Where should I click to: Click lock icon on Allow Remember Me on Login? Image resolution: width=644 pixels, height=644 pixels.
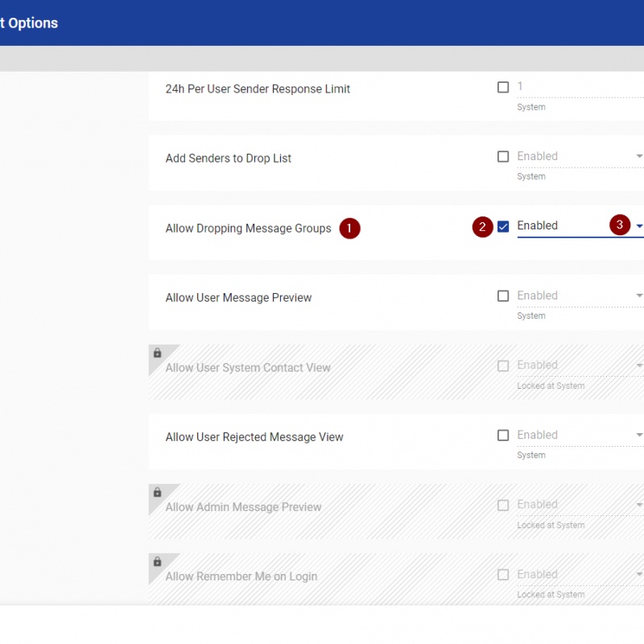pos(157,561)
